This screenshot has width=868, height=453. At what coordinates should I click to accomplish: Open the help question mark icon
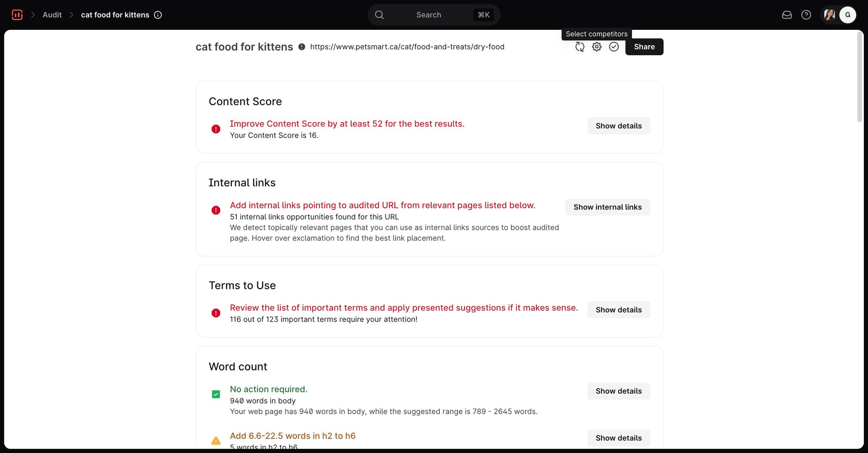pyautogui.click(x=806, y=15)
